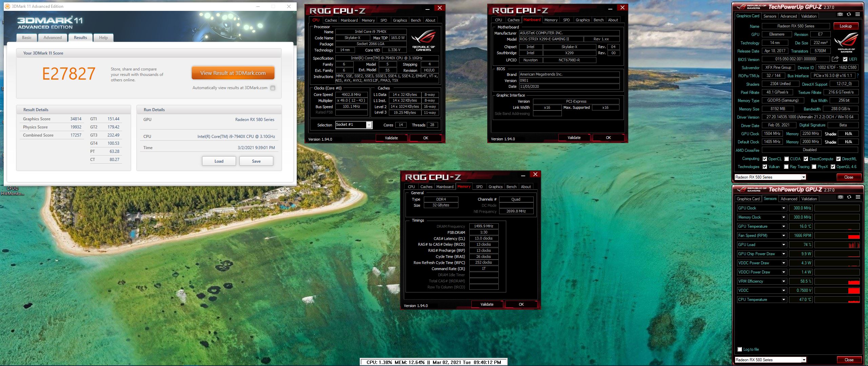
Task: Click the ROG logo in the GPU-Z Graphics Card panel
Action: [x=846, y=43]
